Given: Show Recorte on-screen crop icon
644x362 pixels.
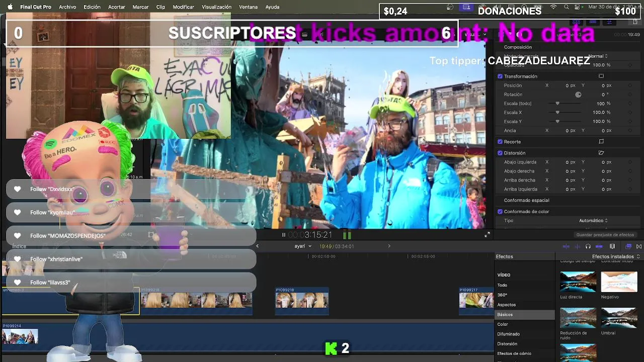Looking at the screenshot, I should (x=601, y=142).
